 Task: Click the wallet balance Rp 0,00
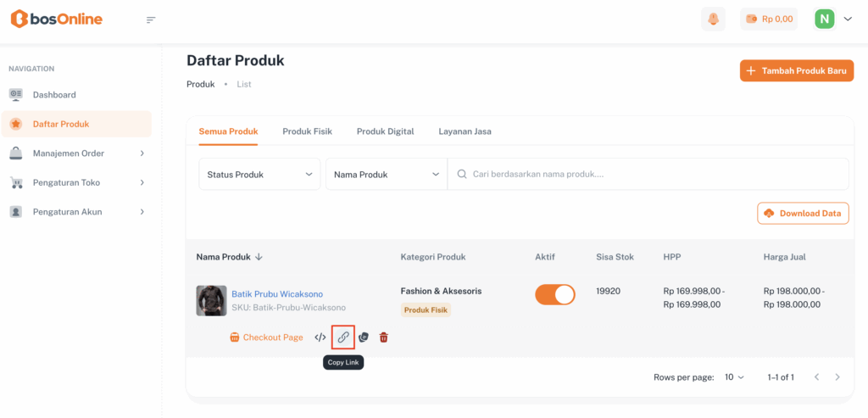(769, 19)
